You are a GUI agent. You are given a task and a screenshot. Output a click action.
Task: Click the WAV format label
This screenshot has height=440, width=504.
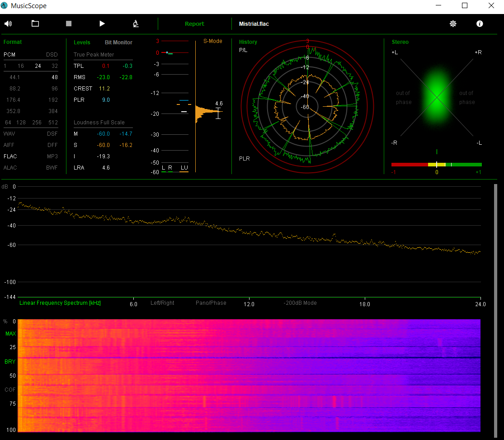pyautogui.click(x=9, y=134)
